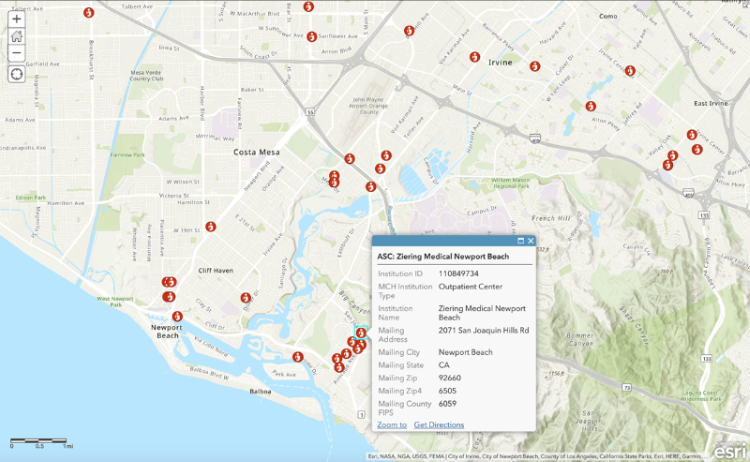Click the Institution ID value 110849734
This screenshot has height=462, width=750.
pyautogui.click(x=458, y=274)
